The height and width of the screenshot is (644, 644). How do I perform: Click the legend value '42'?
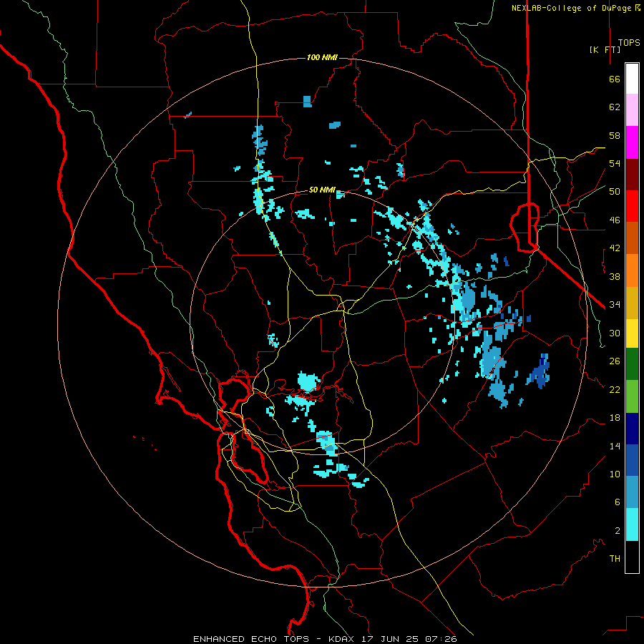click(615, 248)
